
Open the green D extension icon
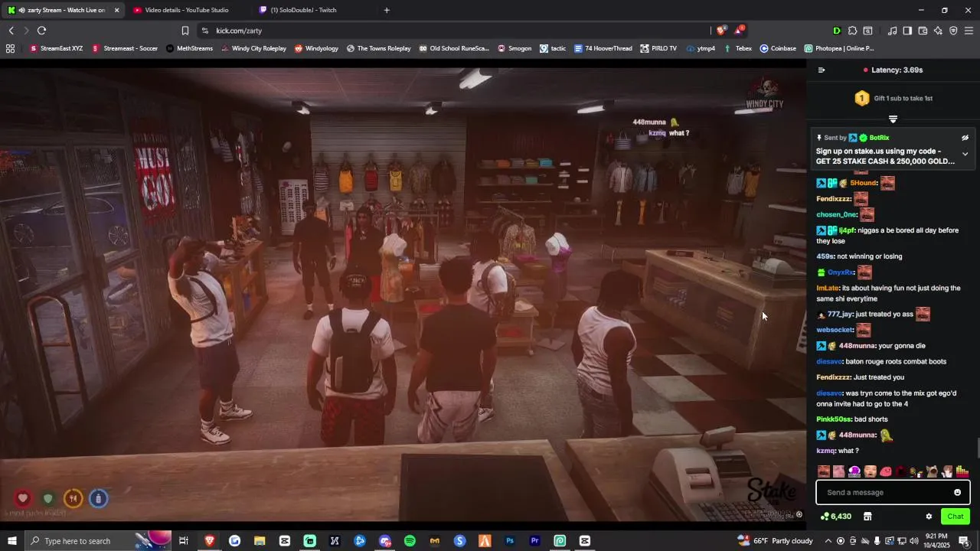coord(837,31)
